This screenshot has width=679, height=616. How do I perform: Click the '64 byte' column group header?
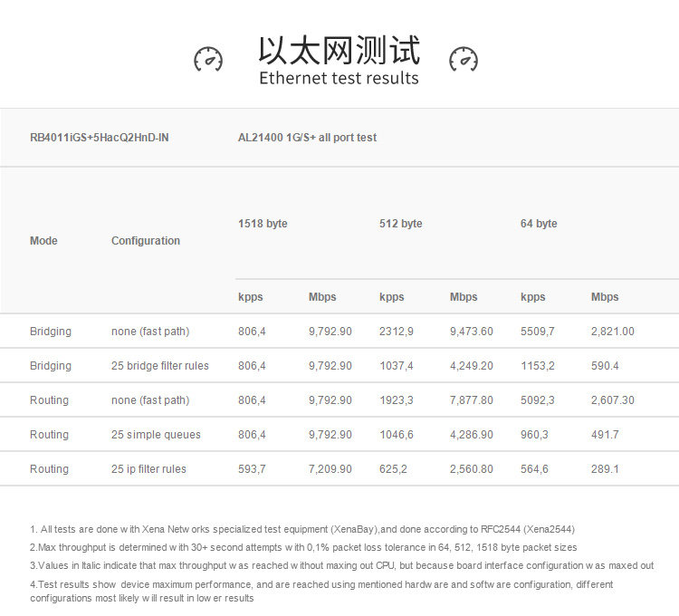[539, 224]
